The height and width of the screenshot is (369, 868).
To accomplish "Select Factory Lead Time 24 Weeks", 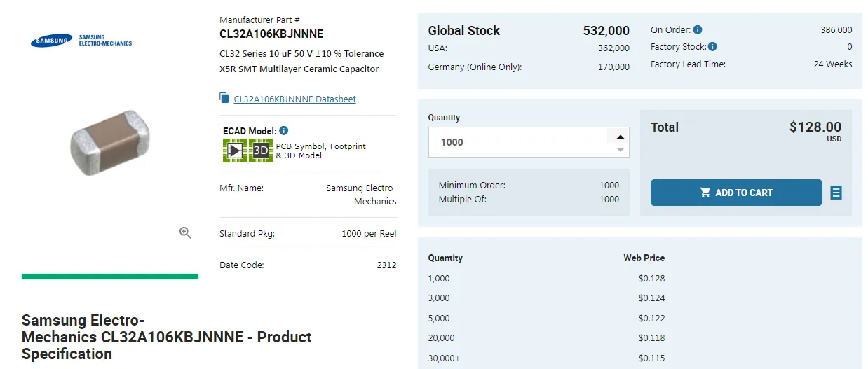I will point(833,64).
